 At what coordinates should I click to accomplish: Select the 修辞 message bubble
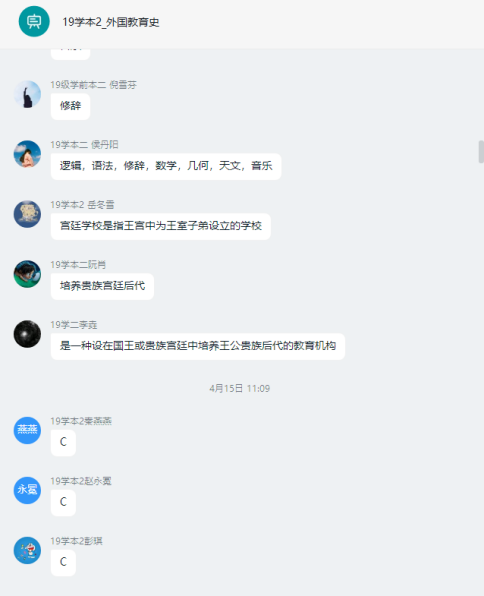70,106
